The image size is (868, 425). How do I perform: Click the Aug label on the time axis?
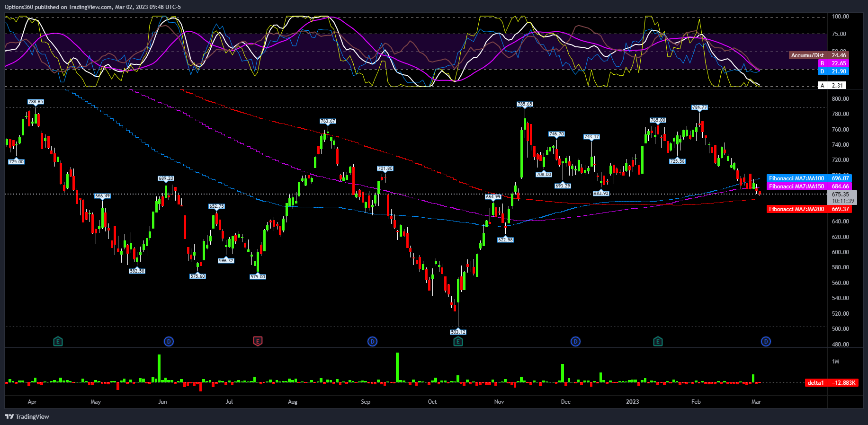tap(293, 402)
